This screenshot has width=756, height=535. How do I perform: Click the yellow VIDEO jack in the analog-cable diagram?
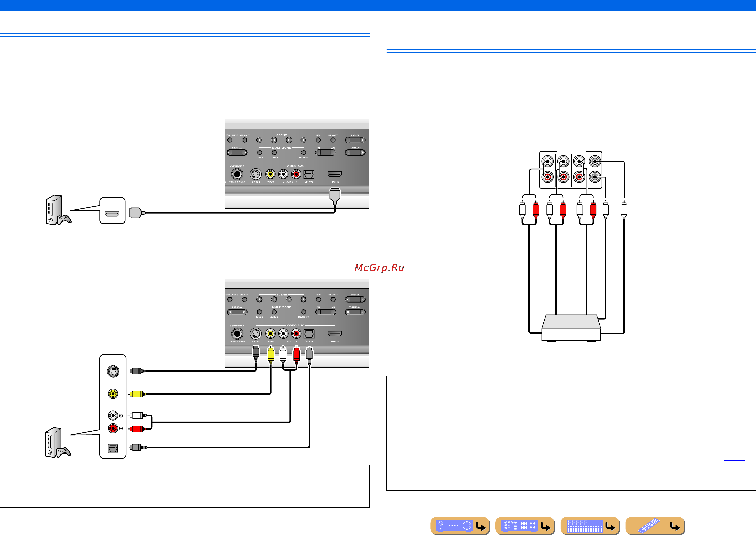pos(270,333)
